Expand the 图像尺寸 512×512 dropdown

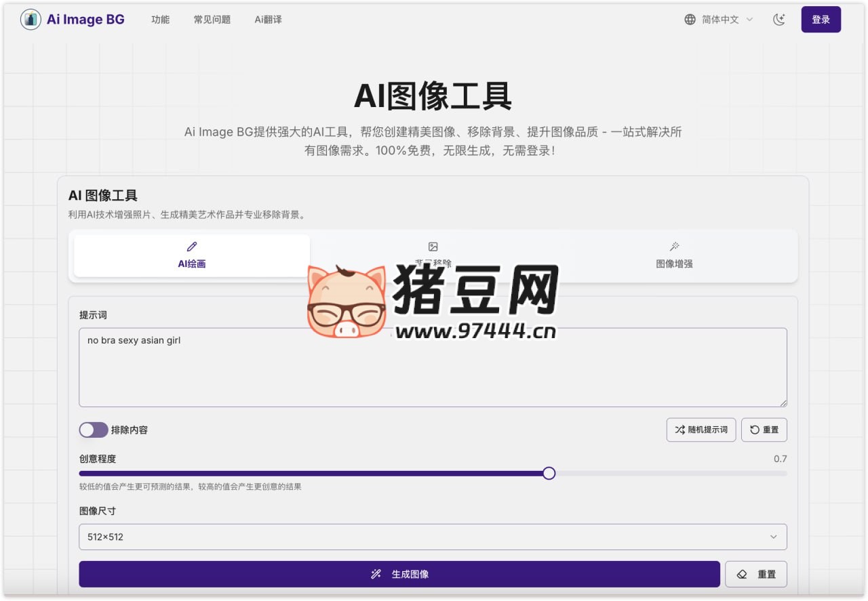(433, 537)
